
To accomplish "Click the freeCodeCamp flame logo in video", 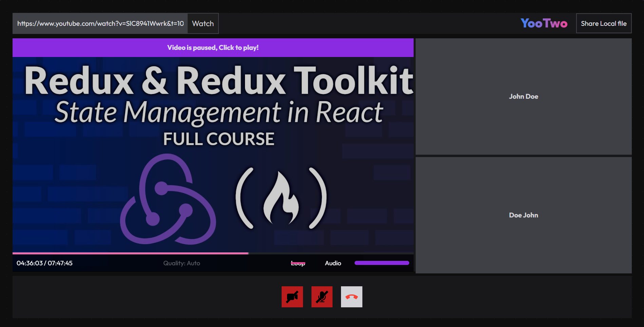I will tap(281, 198).
